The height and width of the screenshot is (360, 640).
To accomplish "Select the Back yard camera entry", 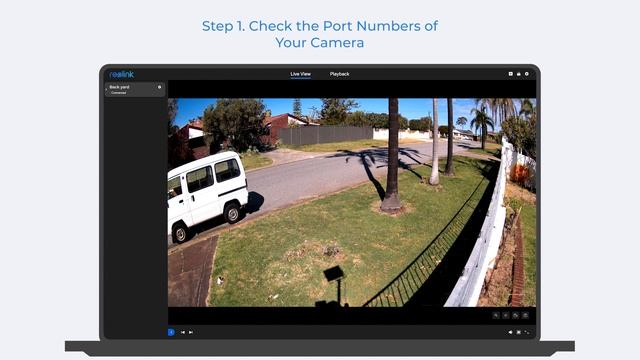I will coord(135,89).
